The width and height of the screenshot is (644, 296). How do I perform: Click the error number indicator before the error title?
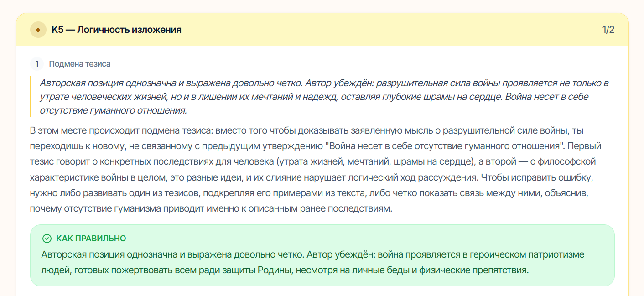click(36, 64)
